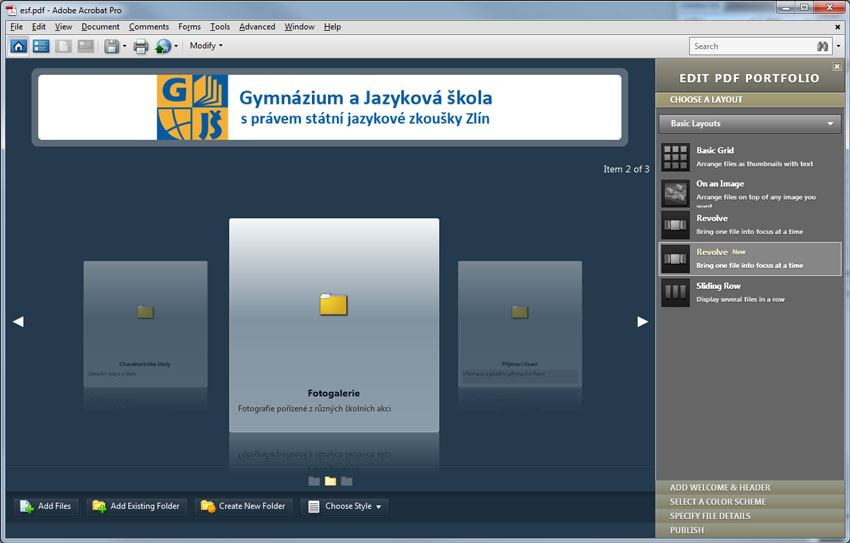The height and width of the screenshot is (543, 850).
Task: Click the Add Files button
Action: tap(45, 507)
